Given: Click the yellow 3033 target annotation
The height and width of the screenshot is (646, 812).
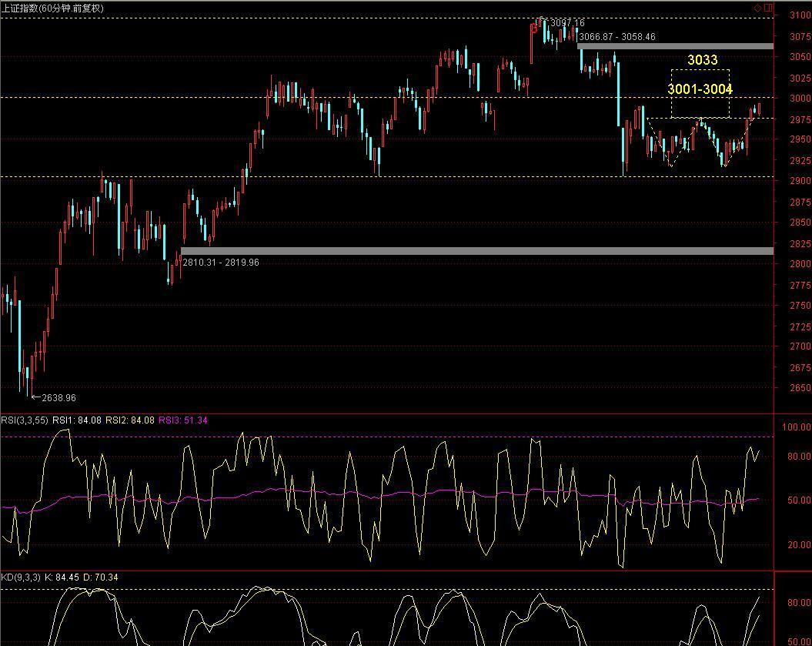Looking at the screenshot, I should click(702, 59).
